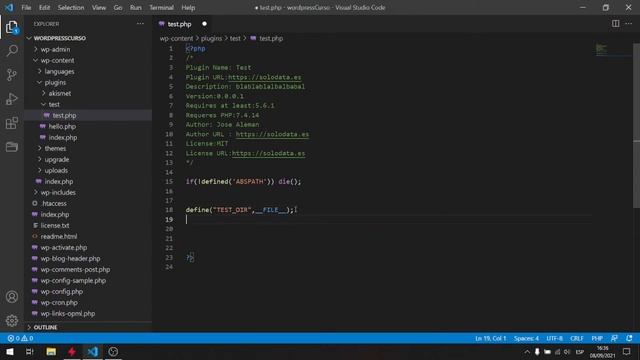Follow Plugin URL solodata.es link
Screen dimensions: 640x360
(264, 77)
